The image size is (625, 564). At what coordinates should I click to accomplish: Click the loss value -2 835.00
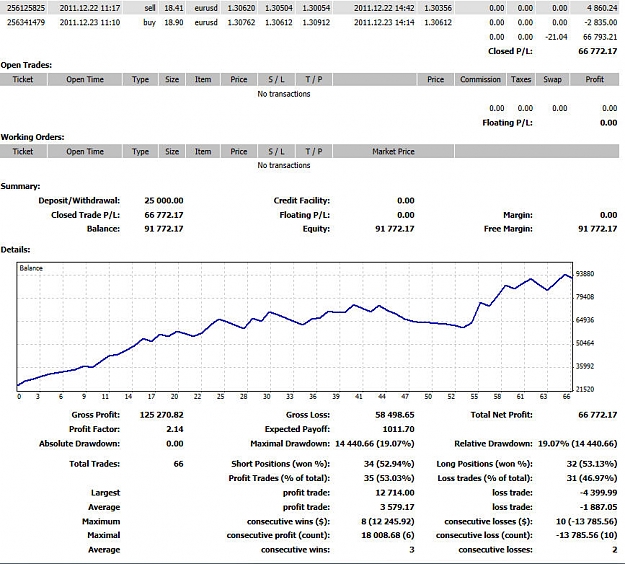(x=601, y=22)
